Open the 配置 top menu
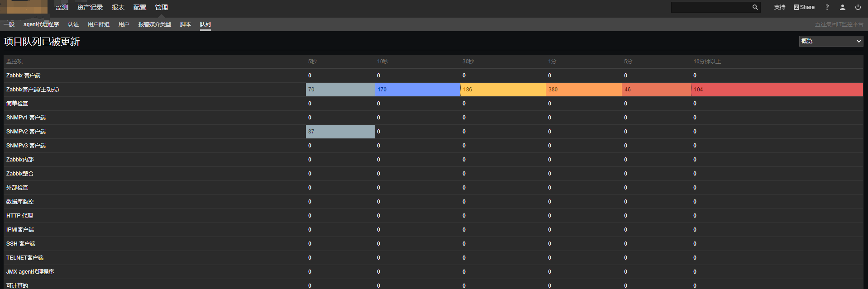868x289 pixels. pyautogui.click(x=140, y=7)
